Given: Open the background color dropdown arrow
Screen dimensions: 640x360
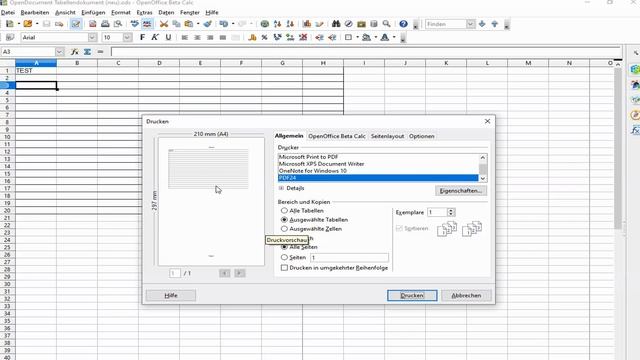Looking at the screenshot, I should (376, 37).
